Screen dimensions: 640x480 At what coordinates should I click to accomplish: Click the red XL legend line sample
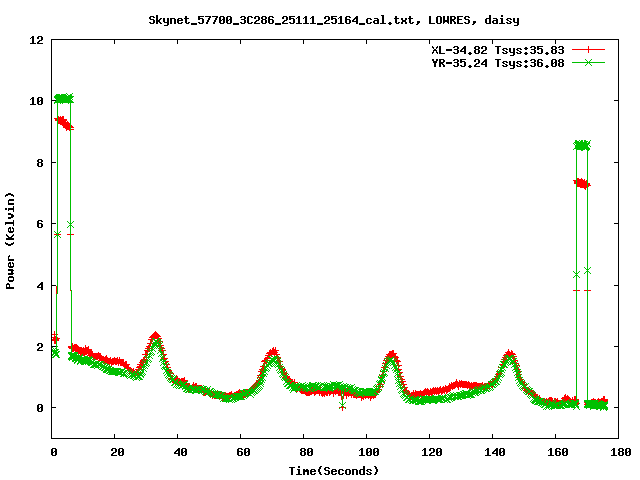588,50
